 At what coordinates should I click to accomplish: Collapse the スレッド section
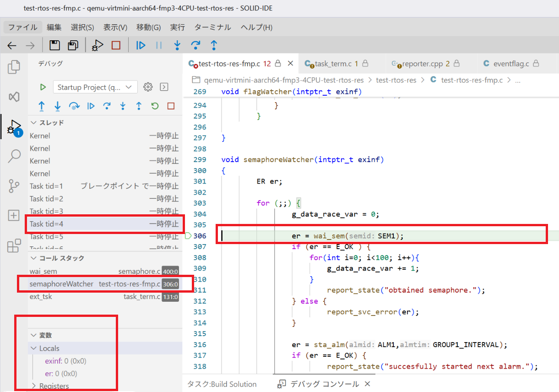pyautogui.click(x=33, y=123)
